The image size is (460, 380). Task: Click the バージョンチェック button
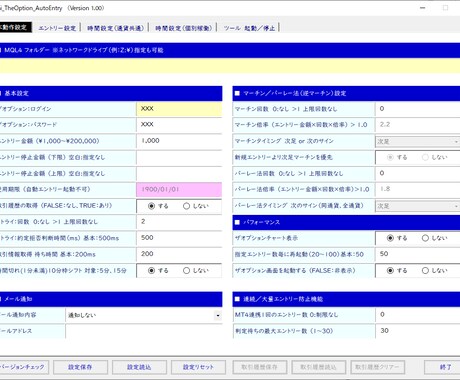[x=24, y=367]
